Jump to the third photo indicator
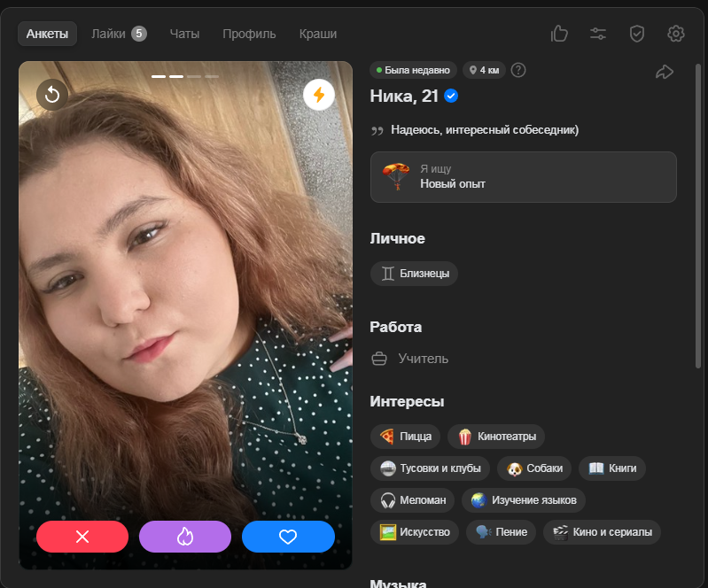708x588 pixels. tap(194, 77)
